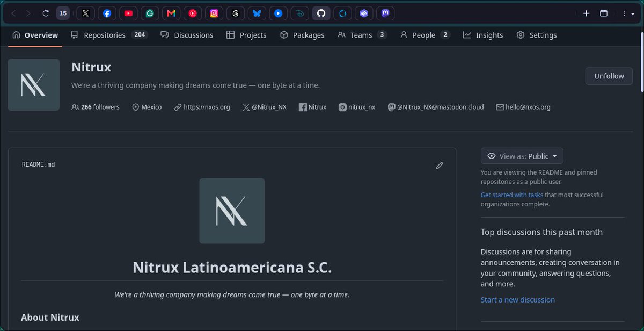Open the Get started with tasks link
The image size is (644, 331).
pyautogui.click(x=512, y=195)
